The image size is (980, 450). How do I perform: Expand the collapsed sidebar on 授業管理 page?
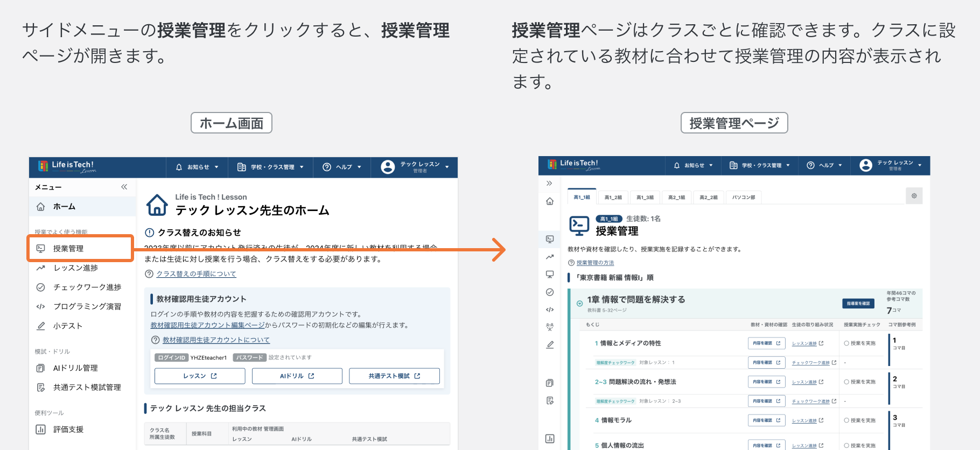tap(549, 184)
